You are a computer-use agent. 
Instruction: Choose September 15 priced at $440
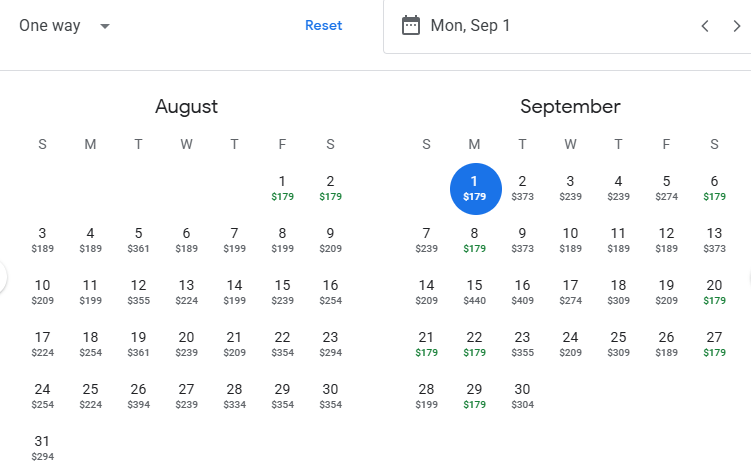coord(474,292)
